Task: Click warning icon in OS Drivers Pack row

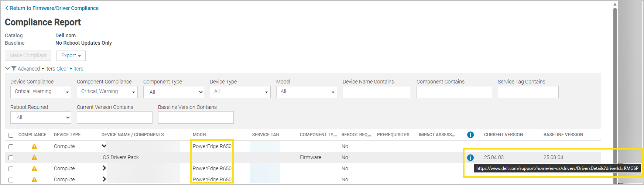Action: pos(34,157)
